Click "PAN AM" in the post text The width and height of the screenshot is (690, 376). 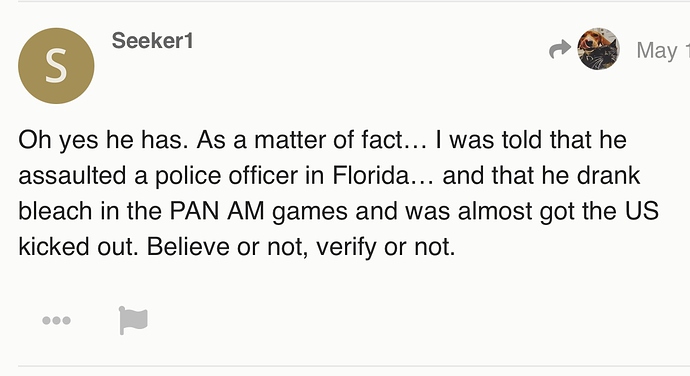click(217, 210)
